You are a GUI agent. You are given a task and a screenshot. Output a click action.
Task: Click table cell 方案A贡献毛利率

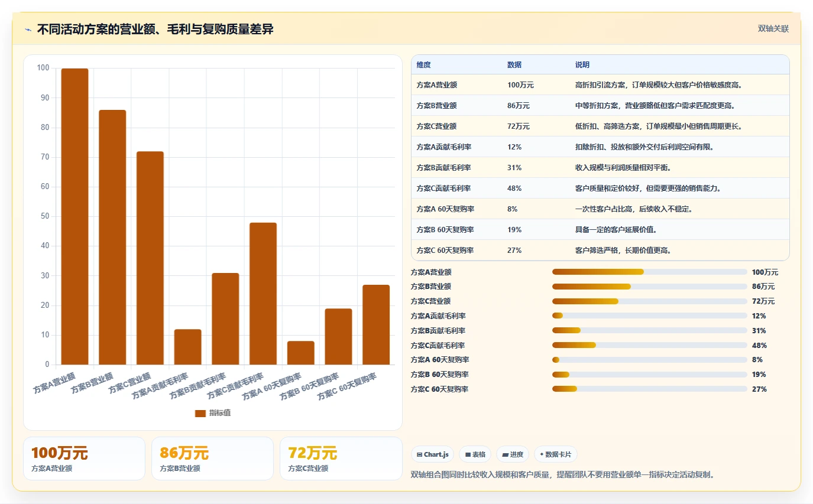click(x=443, y=147)
